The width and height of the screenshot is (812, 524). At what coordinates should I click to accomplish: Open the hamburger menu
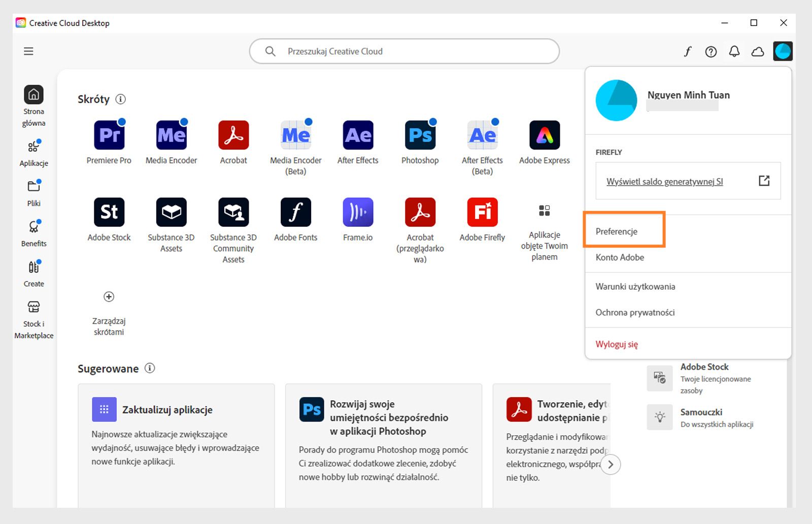point(29,51)
